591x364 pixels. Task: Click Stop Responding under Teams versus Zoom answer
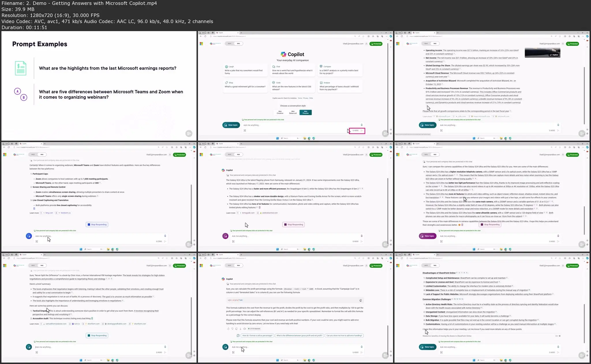click(x=97, y=225)
